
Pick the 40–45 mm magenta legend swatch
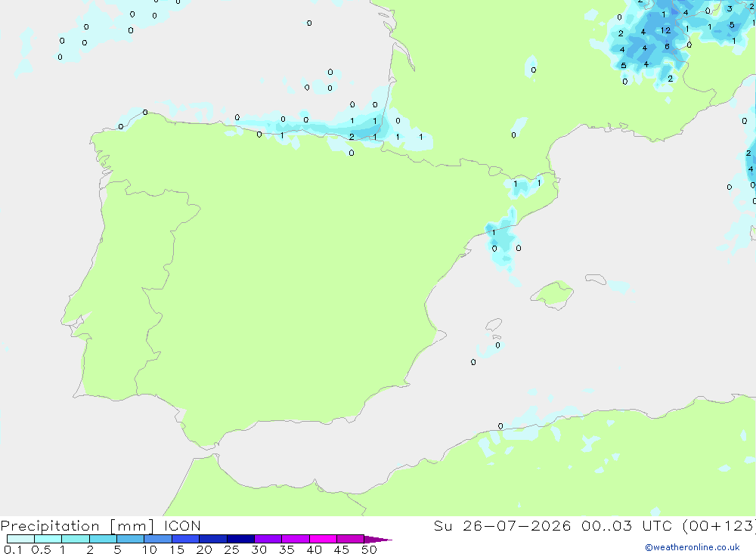[323, 539]
